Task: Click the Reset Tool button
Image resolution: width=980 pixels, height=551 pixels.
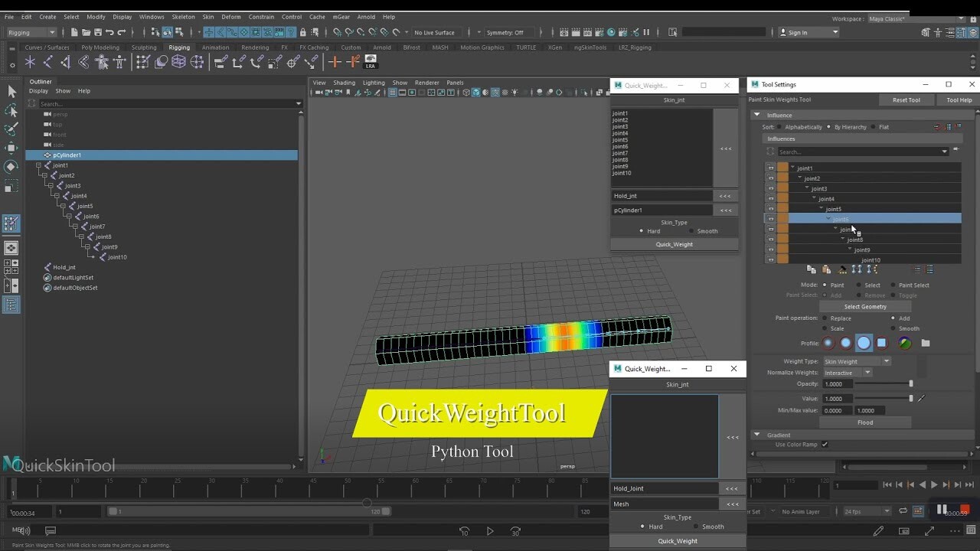Action: click(x=906, y=99)
